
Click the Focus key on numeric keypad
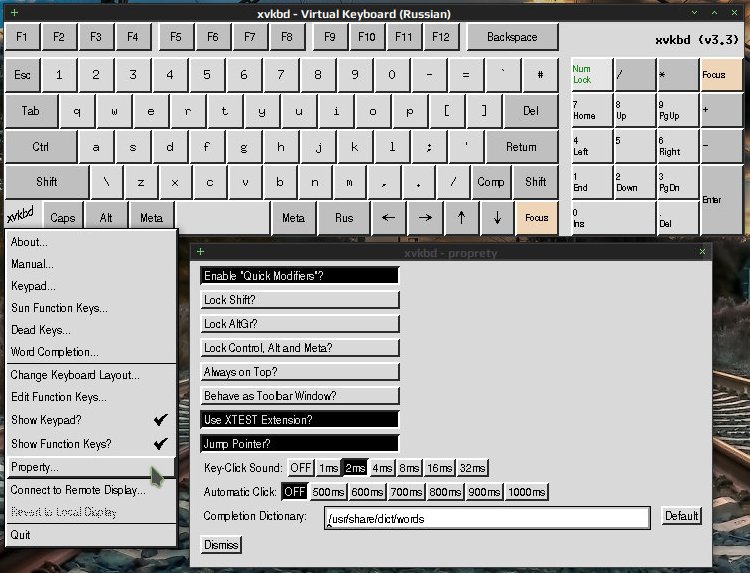click(721, 75)
